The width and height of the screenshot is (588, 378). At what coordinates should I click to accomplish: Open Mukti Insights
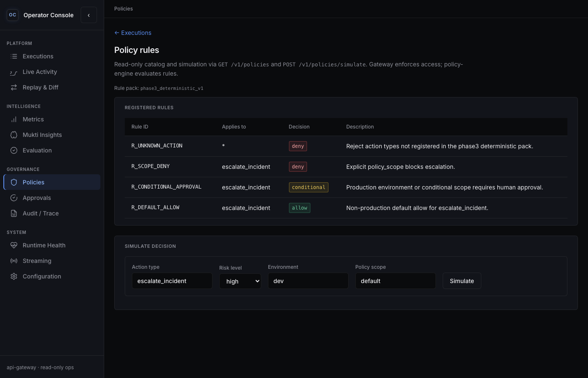click(x=52, y=135)
